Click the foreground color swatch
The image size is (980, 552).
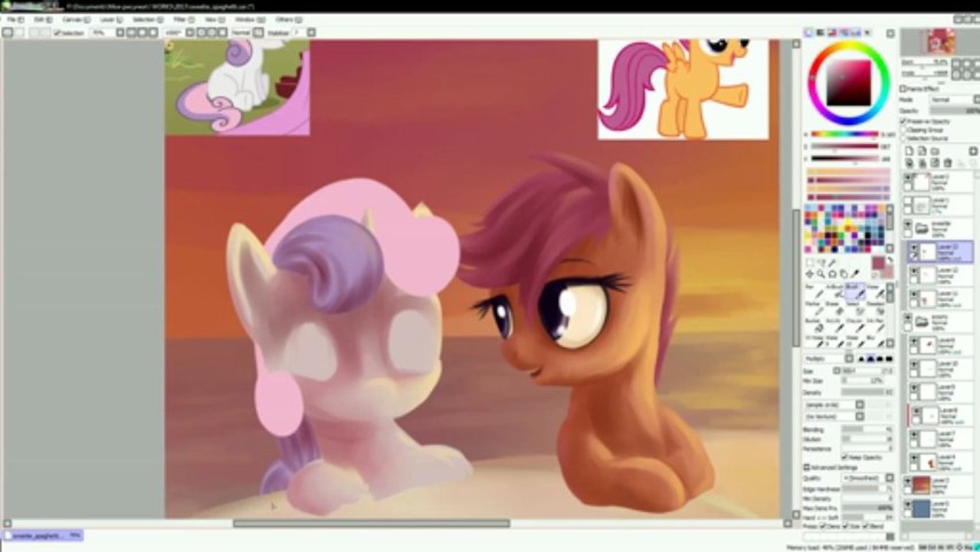click(x=878, y=262)
